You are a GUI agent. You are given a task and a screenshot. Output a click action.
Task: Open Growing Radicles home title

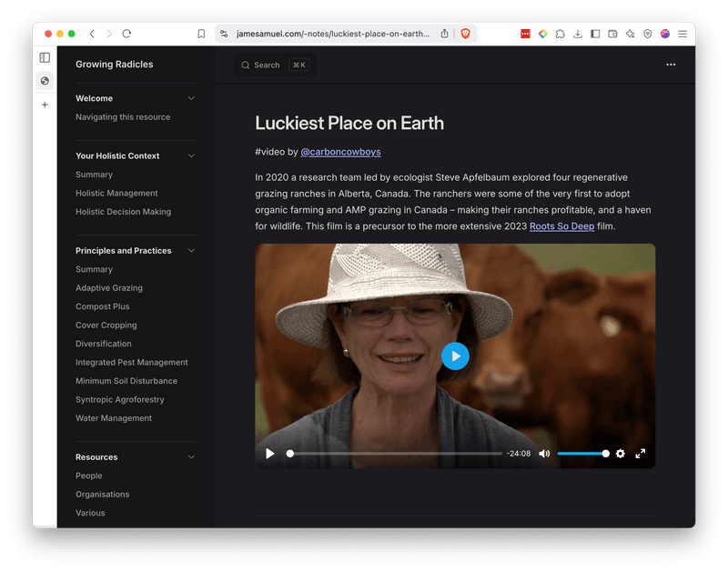click(115, 65)
